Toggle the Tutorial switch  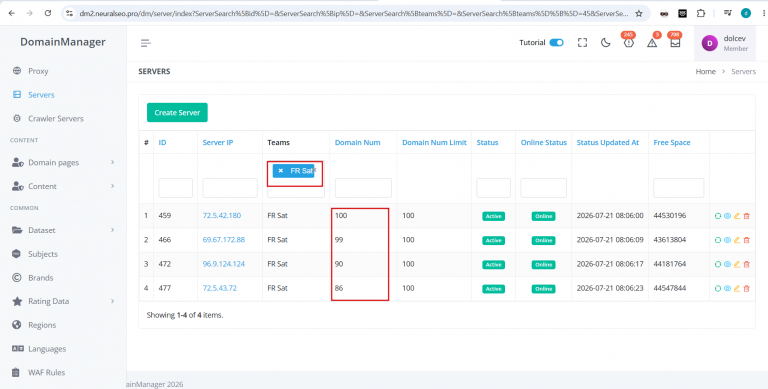coord(556,43)
